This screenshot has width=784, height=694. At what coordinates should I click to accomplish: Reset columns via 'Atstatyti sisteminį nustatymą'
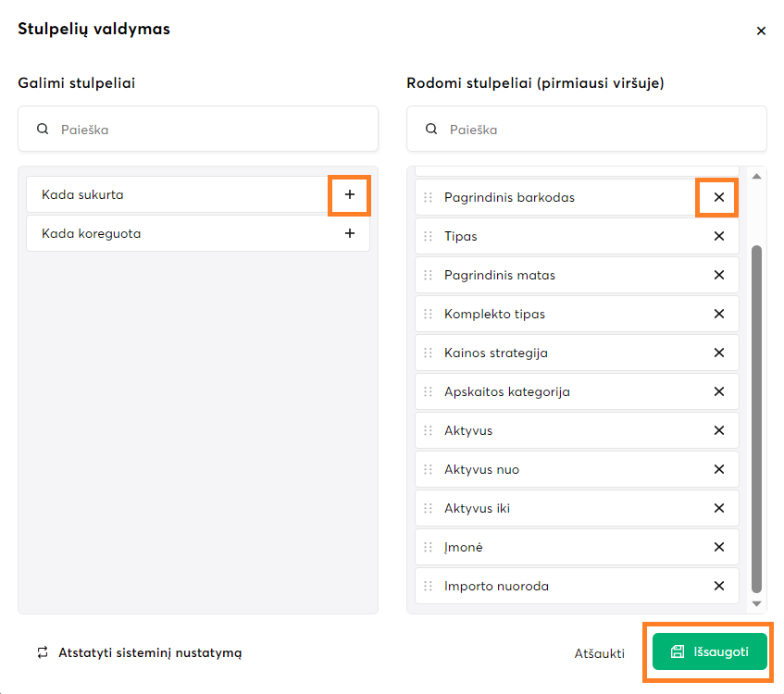point(139,652)
